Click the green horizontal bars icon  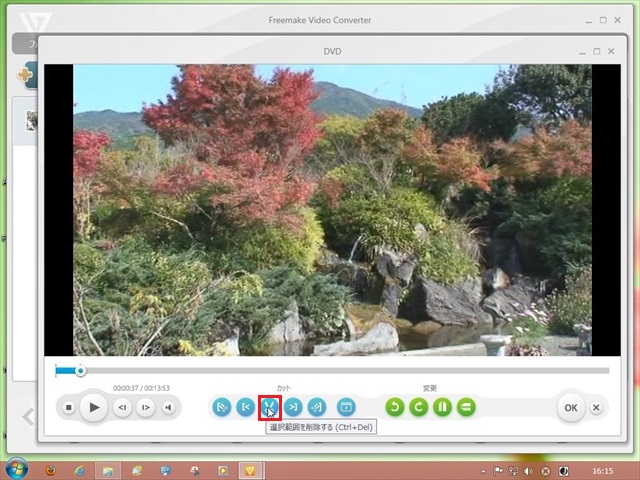point(466,407)
